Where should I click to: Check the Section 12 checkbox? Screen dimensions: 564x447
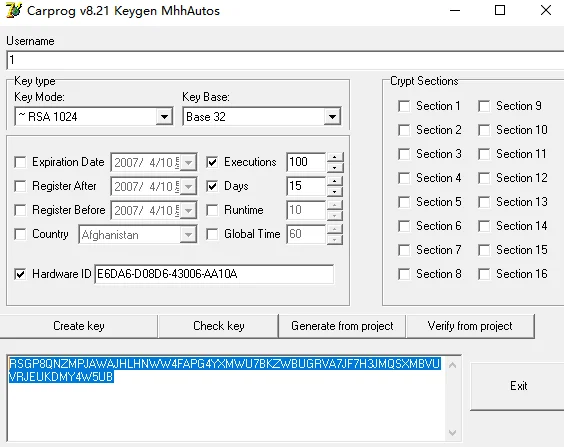click(484, 178)
